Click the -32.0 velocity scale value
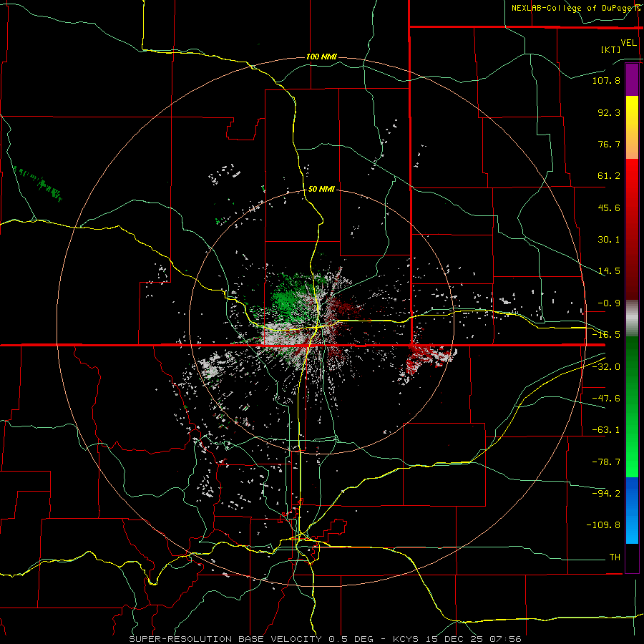 [x=606, y=367]
